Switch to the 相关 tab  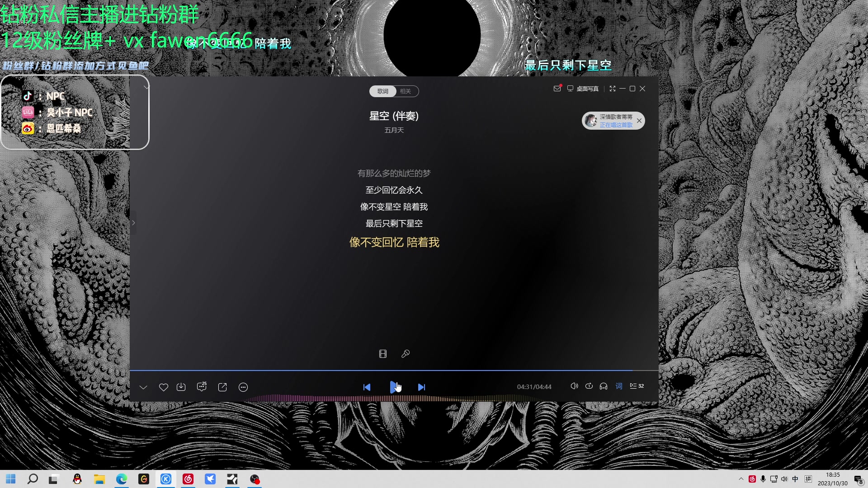point(406,91)
